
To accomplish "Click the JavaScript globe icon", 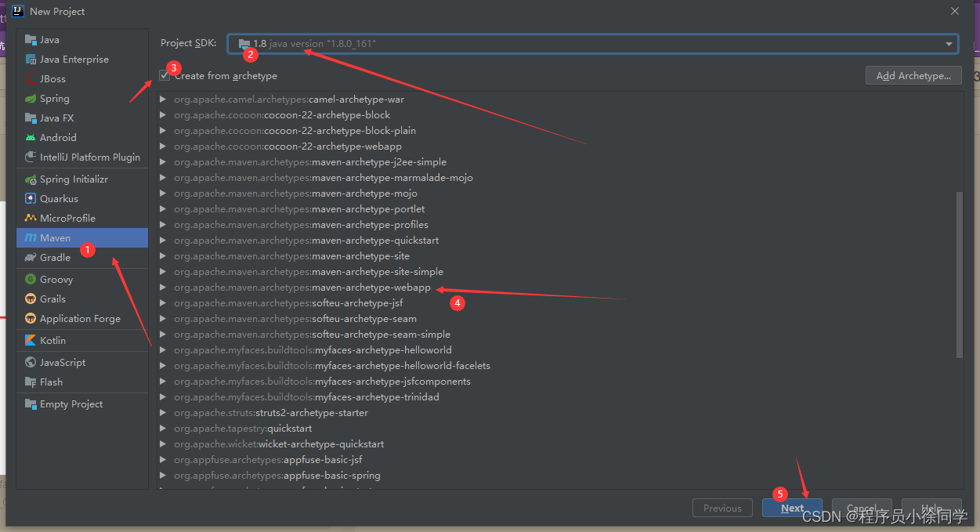I will coord(31,363).
